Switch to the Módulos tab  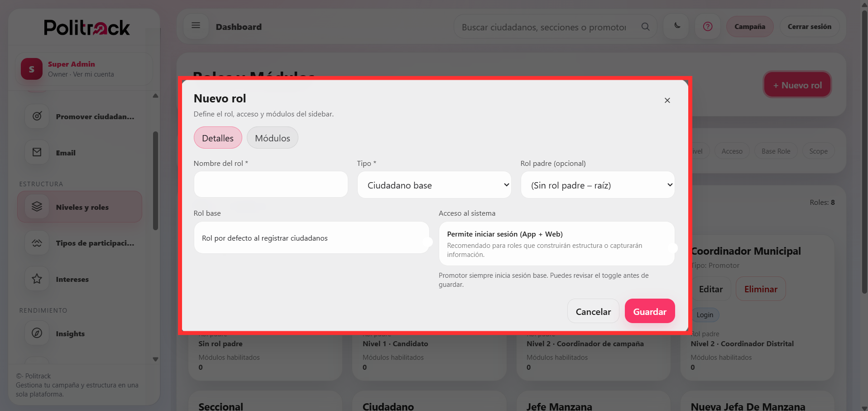272,137
